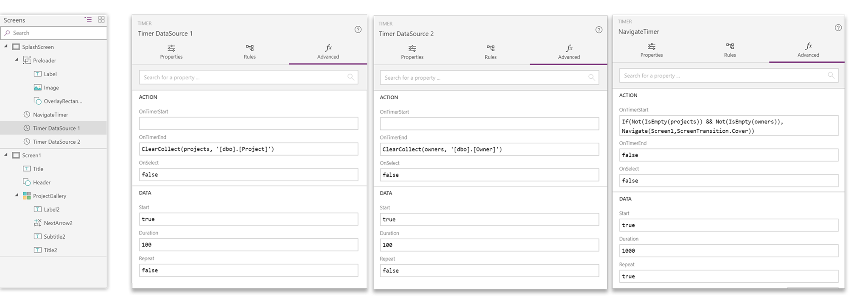Viewport: 868px width, 304px height.
Task: Click the Preloader group icon
Action: (27, 60)
